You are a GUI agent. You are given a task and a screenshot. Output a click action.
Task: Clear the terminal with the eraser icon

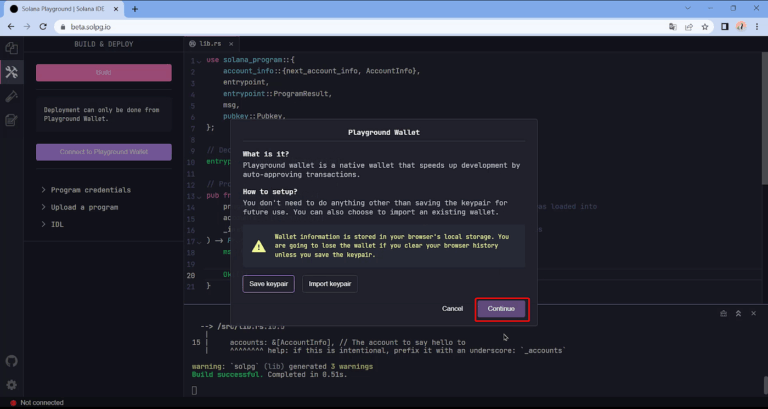point(723,313)
